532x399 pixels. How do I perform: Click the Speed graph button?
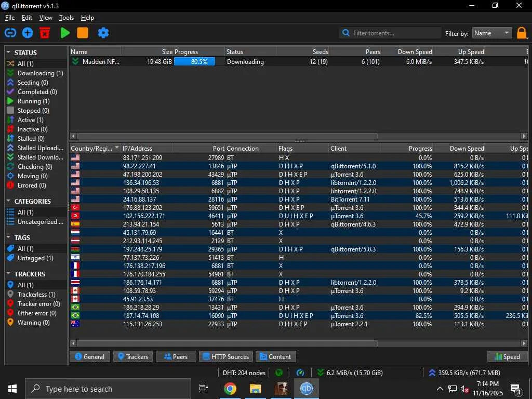[508, 356]
